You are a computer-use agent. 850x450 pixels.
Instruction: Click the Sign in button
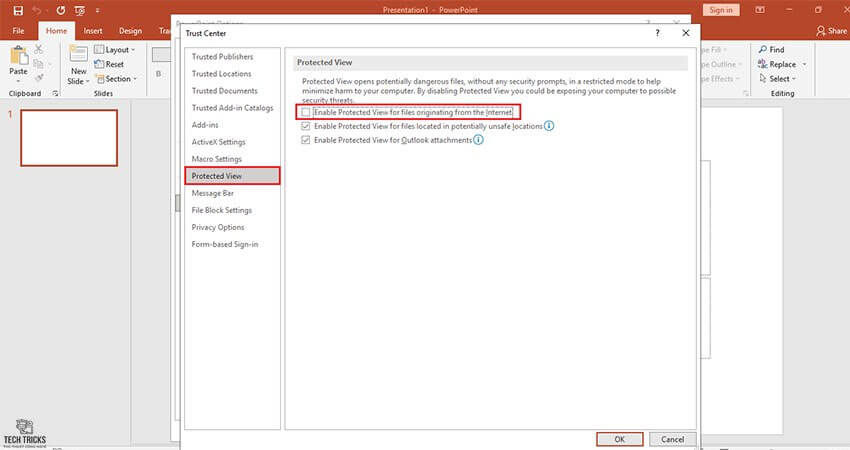[720, 10]
